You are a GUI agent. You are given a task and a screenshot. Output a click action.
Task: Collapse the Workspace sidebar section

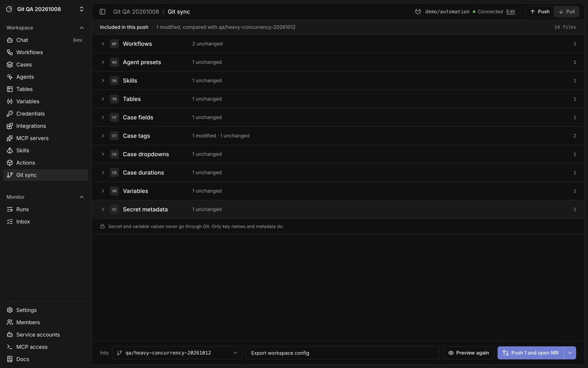click(82, 28)
